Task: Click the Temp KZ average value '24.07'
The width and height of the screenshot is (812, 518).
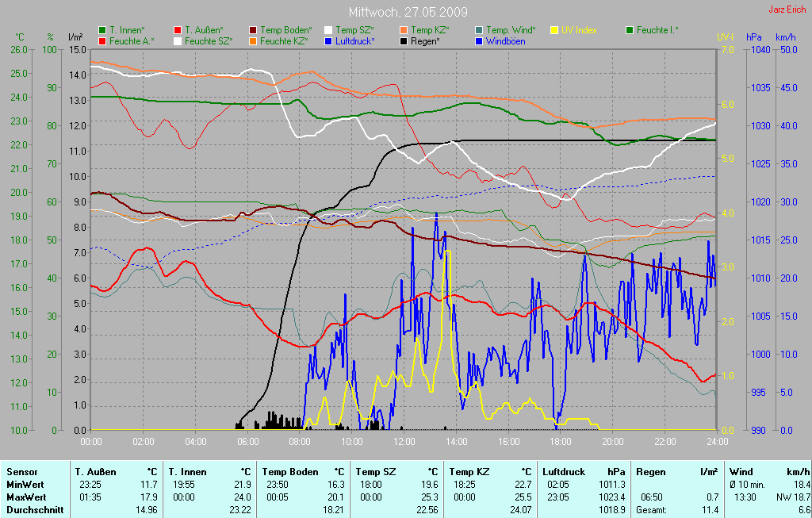Action: pos(520,510)
